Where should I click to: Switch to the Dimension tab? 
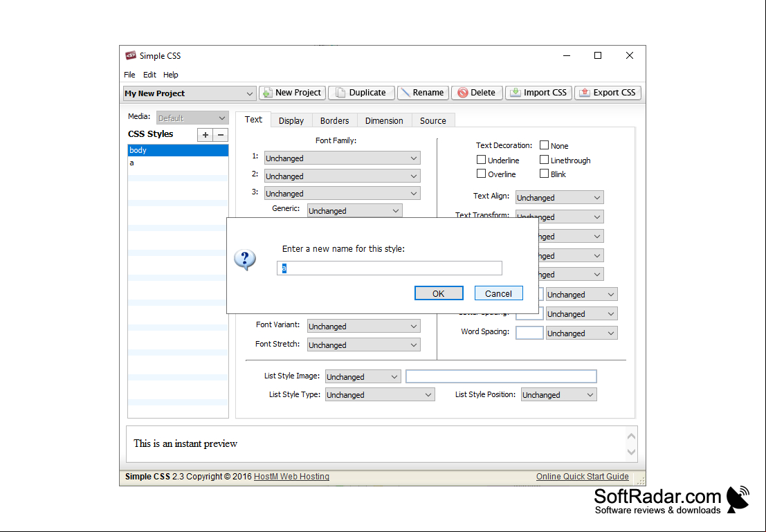(x=384, y=120)
